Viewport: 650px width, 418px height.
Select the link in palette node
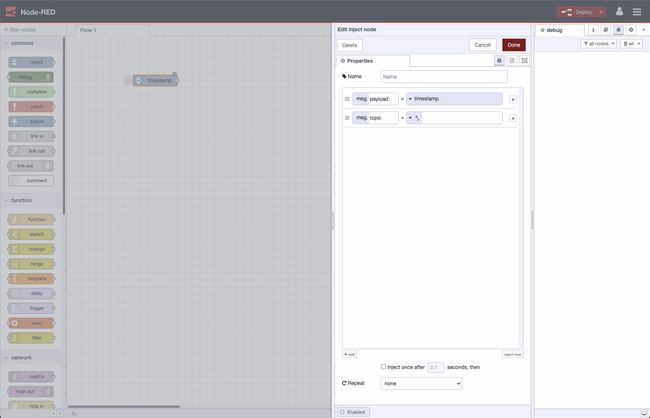[31, 136]
